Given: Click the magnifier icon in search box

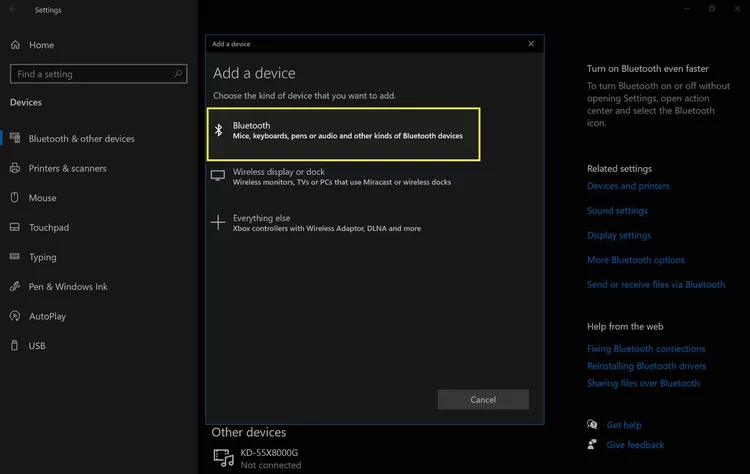Looking at the screenshot, I should [178, 74].
